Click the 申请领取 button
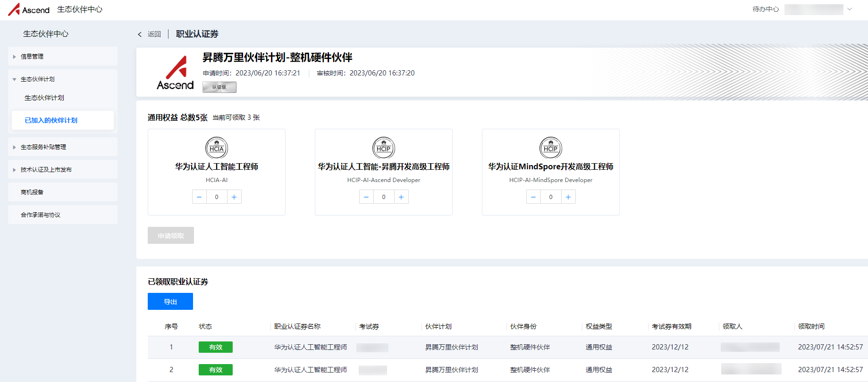 tap(171, 235)
